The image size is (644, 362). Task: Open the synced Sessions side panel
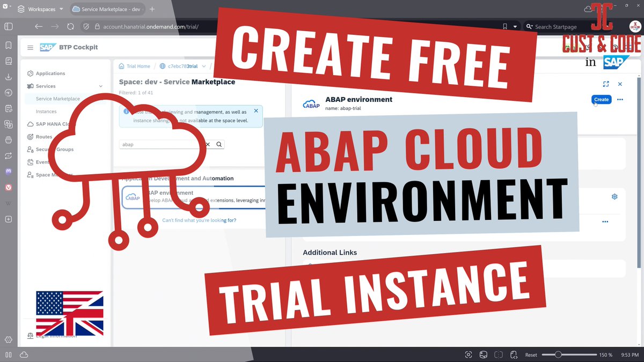click(x=8, y=156)
